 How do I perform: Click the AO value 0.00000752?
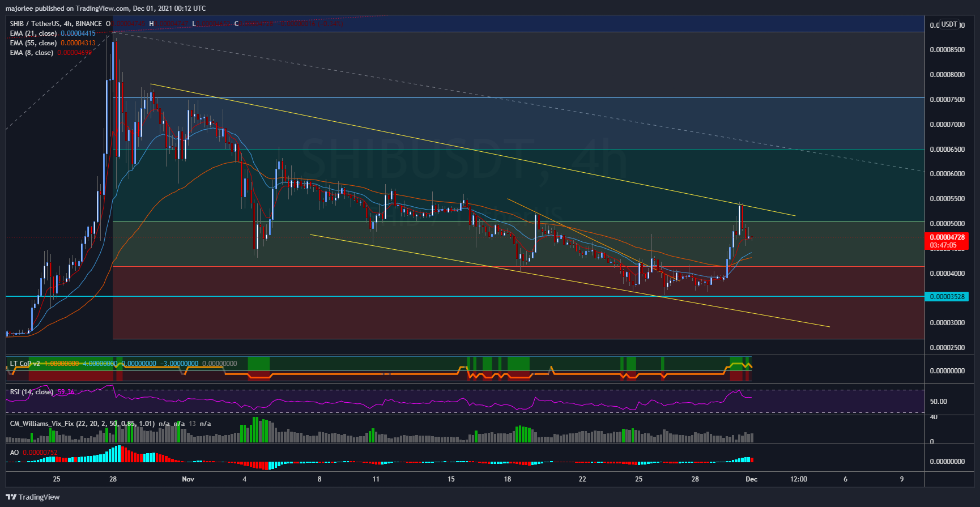coord(40,453)
